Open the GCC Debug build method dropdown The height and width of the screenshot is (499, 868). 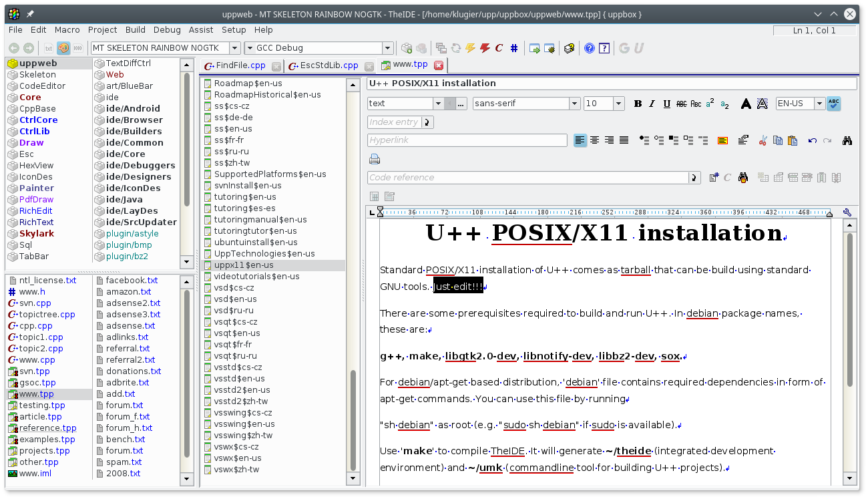click(x=387, y=48)
